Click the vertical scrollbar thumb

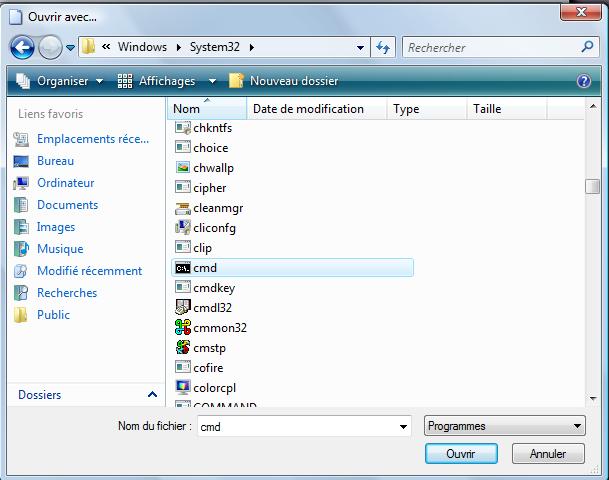point(592,187)
